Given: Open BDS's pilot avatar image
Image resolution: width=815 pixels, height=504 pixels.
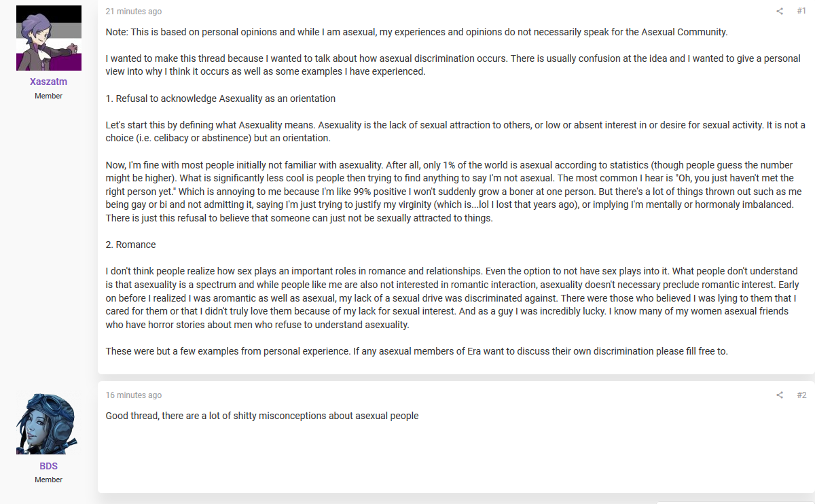Looking at the screenshot, I should pyautogui.click(x=49, y=422).
